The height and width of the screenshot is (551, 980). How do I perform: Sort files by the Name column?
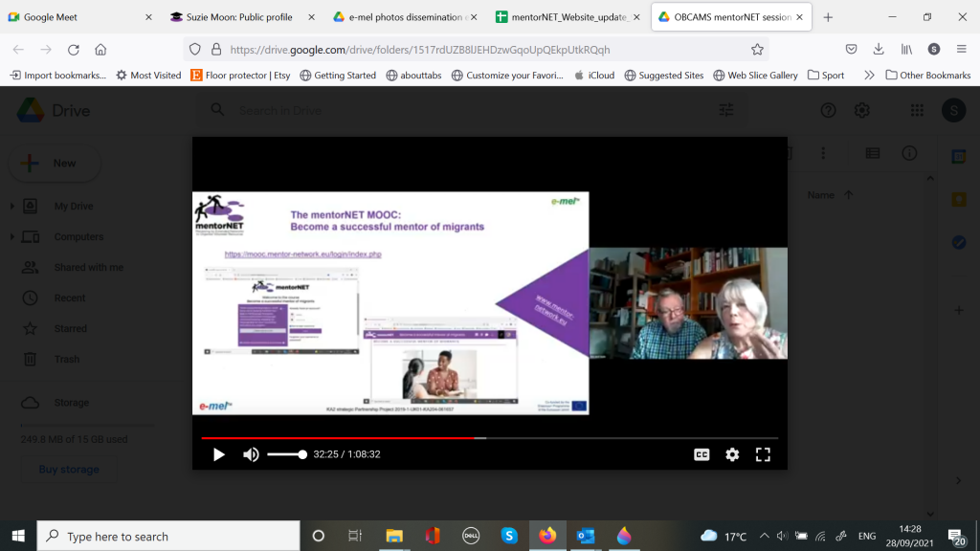click(x=820, y=195)
